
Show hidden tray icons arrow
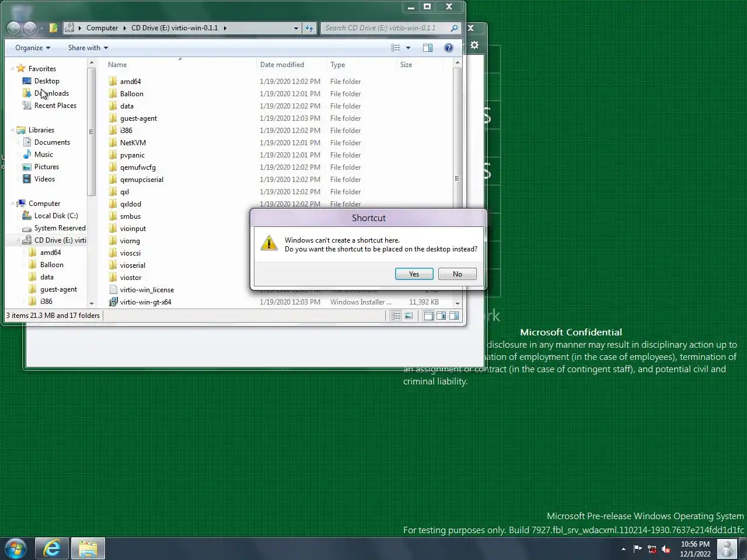pos(623,549)
